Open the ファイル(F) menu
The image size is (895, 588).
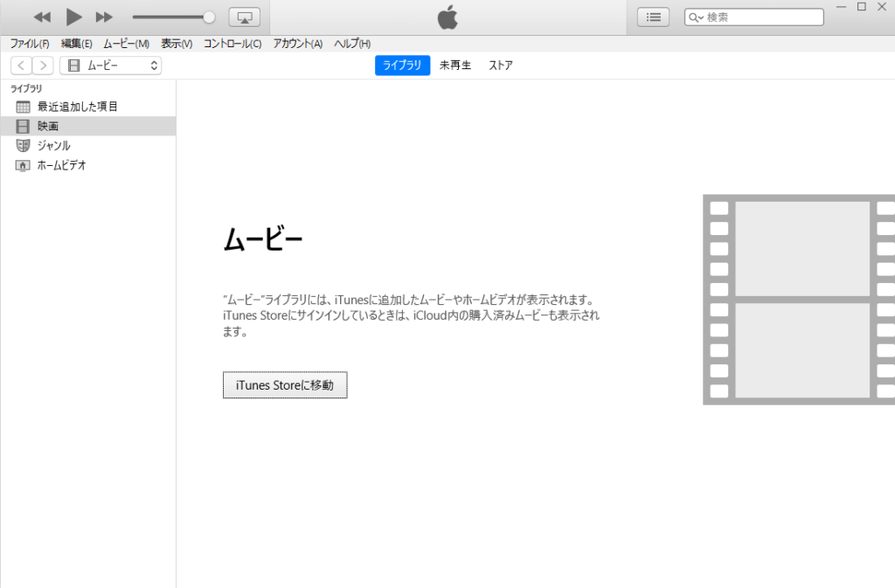point(30,44)
